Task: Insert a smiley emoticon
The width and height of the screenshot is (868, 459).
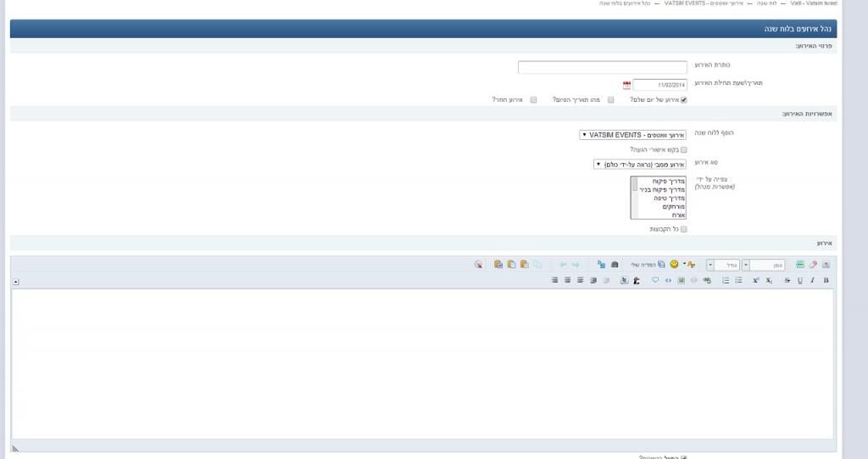Action: point(674,265)
